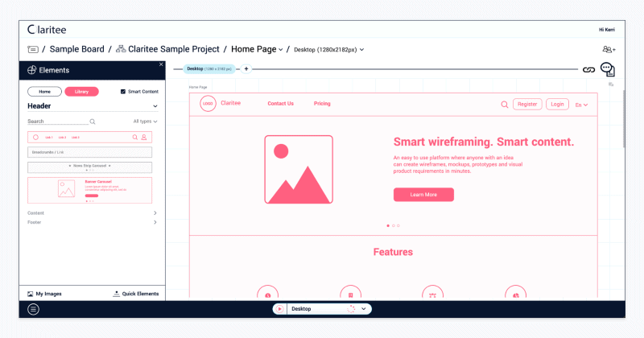Viewport: 644px width, 338px height.
Task: Open the Desktop preview device dropdown arrow
Action: point(364,309)
